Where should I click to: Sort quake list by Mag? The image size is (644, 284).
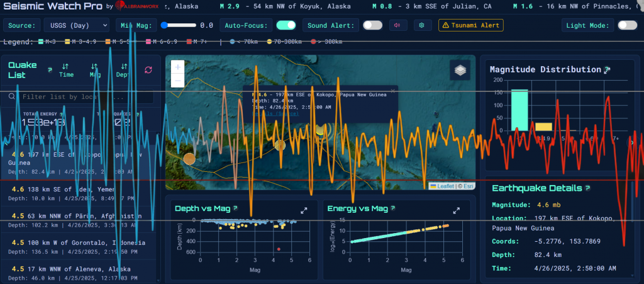click(95, 70)
